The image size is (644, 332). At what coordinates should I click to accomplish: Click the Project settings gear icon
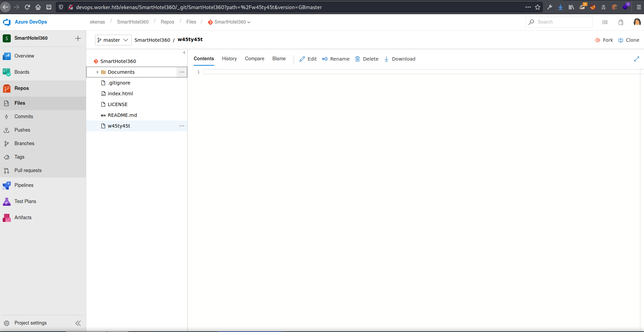tap(6, 323)
